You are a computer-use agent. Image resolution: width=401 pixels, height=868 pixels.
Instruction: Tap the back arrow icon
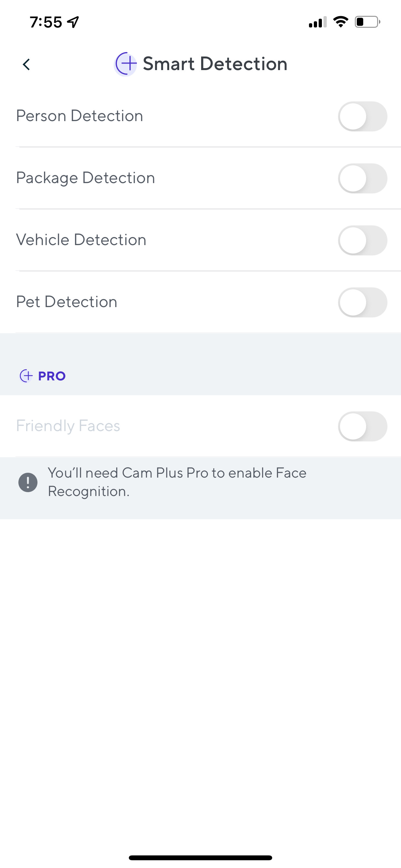26,64
